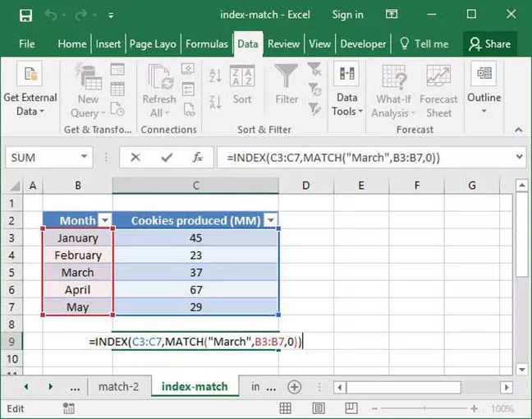Open the Month column filter dropdown
This screenshot has width=532, height=419.
pos(104,220)
